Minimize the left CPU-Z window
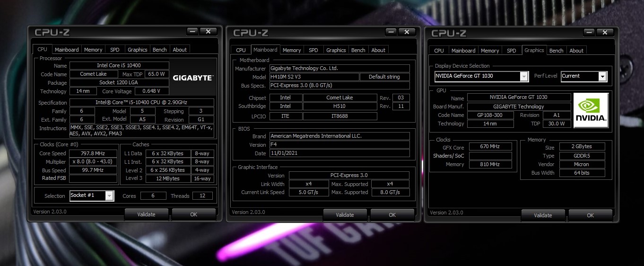The width and height of the screenshot is (644, 266). point(192,31)
